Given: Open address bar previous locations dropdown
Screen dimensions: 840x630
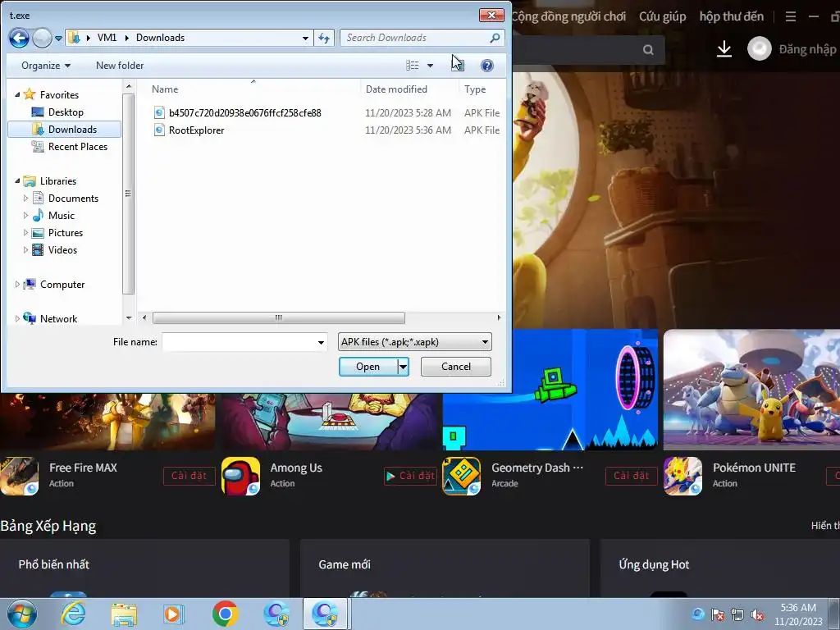Looking at the screenshot, I should (x=305, y=38).
